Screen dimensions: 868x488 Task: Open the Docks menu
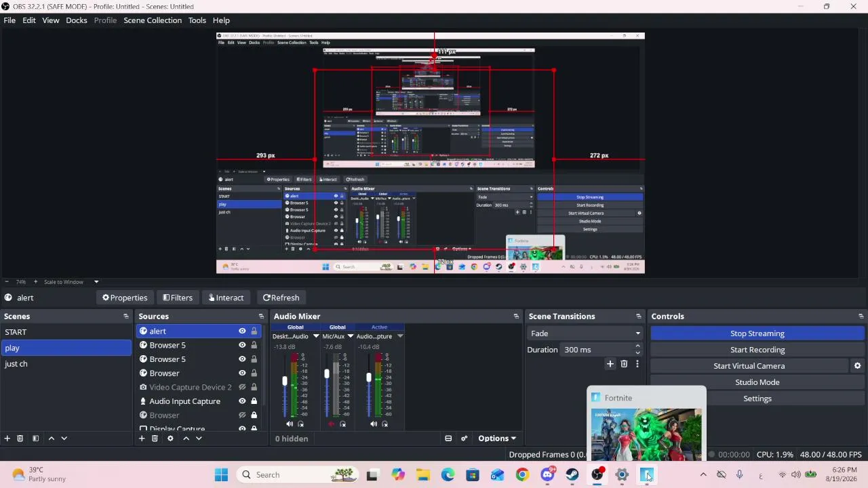point(77,20)
